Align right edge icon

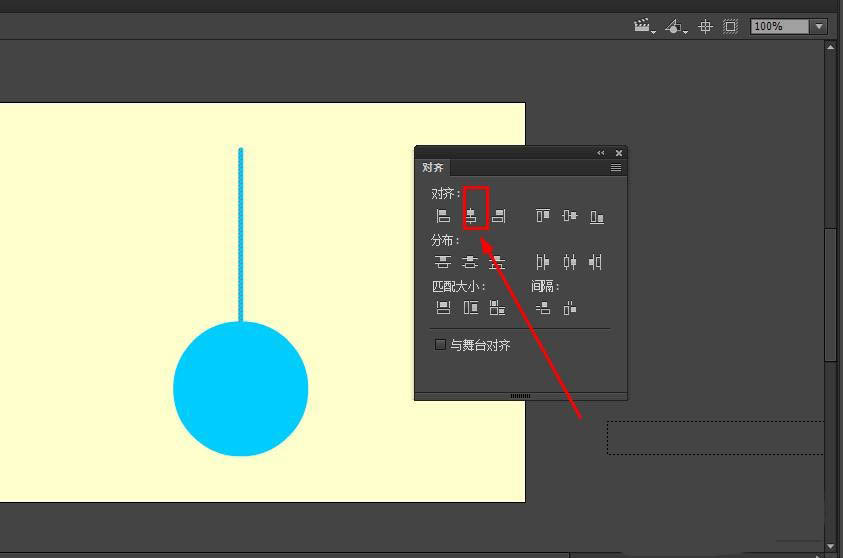[x=498, y=216]
